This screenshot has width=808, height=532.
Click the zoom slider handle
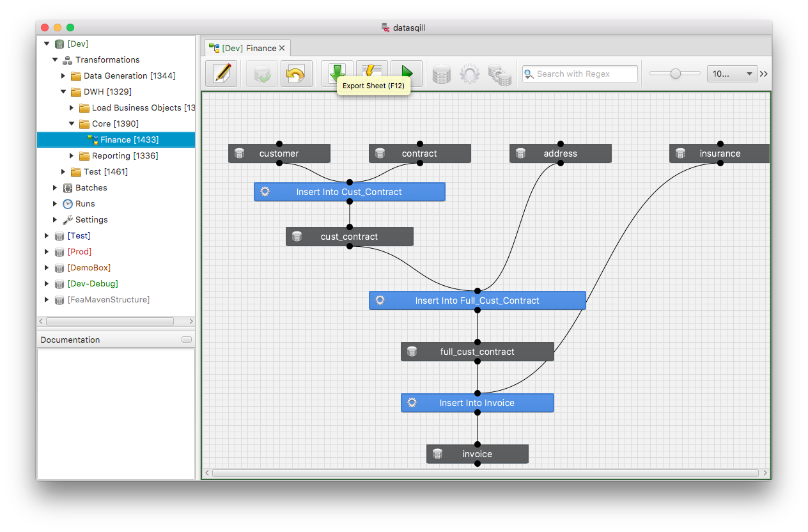tap(675, 74)
